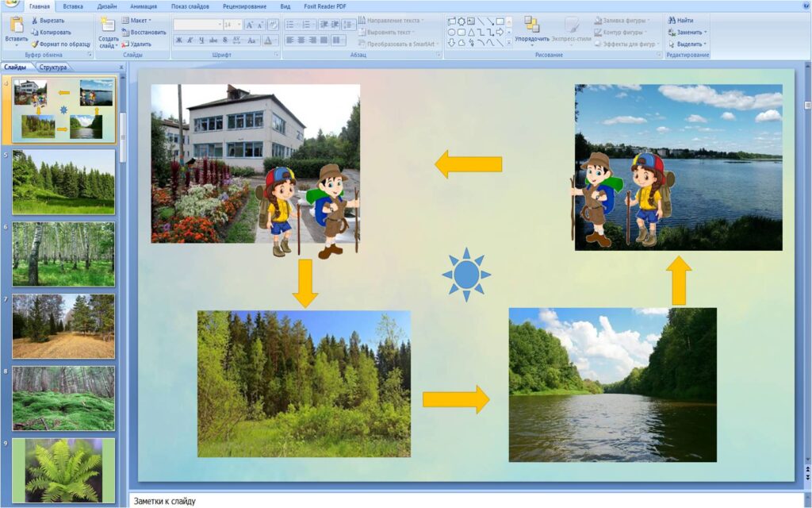Click the Вставить paste icon
This screenshot has width=812, height=508.
coord(16,26)
